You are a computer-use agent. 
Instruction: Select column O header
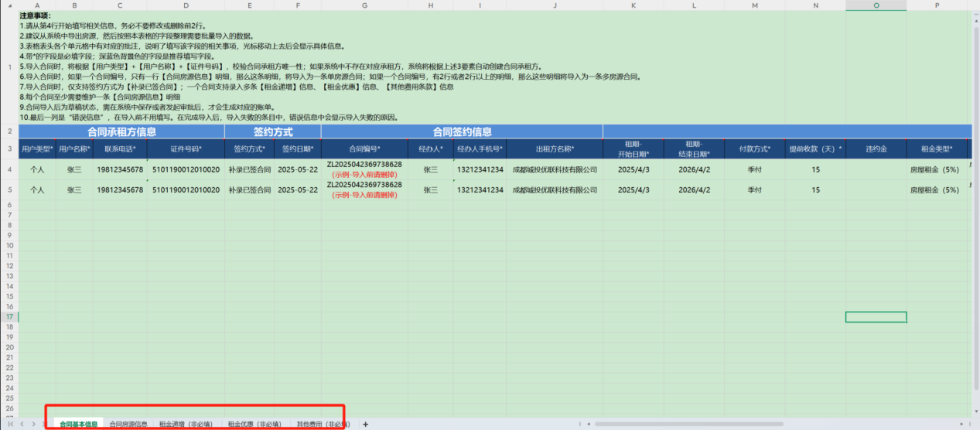coord(876,5)
